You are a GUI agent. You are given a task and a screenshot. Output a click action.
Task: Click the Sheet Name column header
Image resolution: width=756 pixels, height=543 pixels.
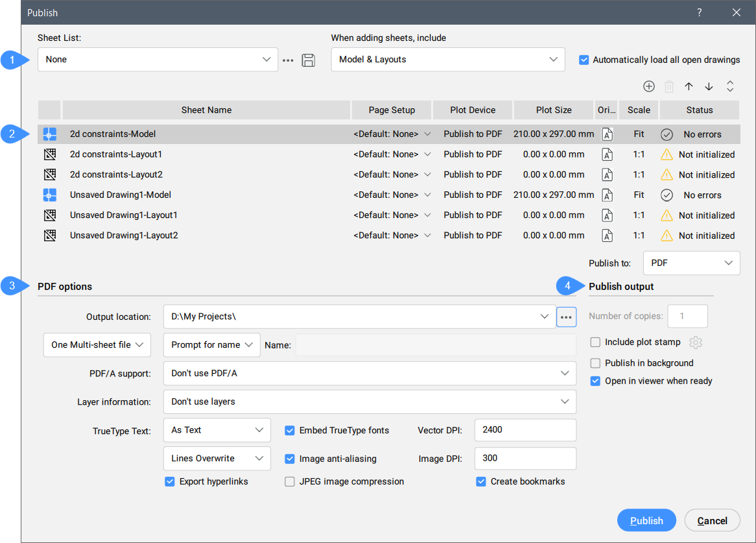(206, 110)
